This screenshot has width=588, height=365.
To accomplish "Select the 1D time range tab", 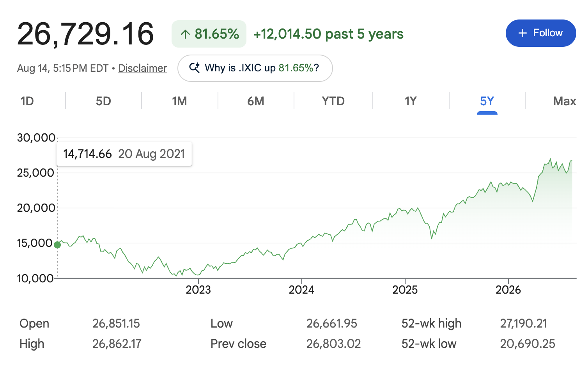I will [x=27, y=101].
